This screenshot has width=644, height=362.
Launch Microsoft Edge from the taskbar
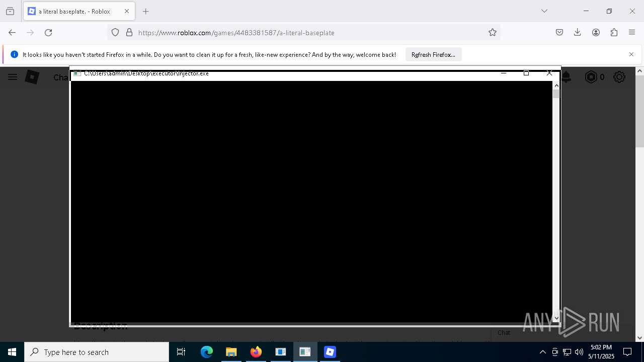[207, 352]
